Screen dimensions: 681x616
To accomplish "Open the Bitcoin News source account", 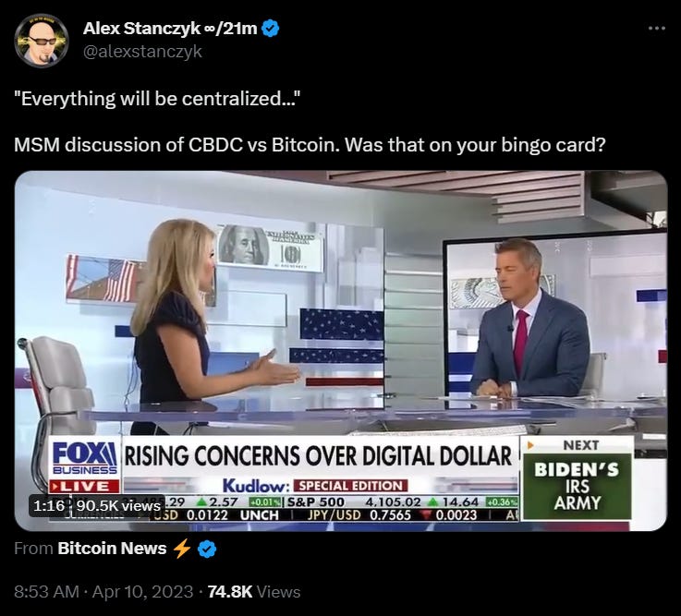I will tap(112, 549).
